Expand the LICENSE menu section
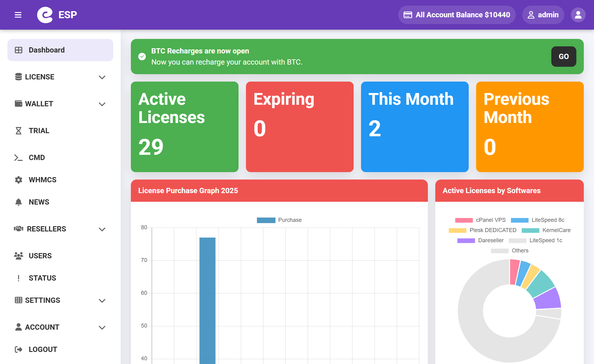 point(102,77)
